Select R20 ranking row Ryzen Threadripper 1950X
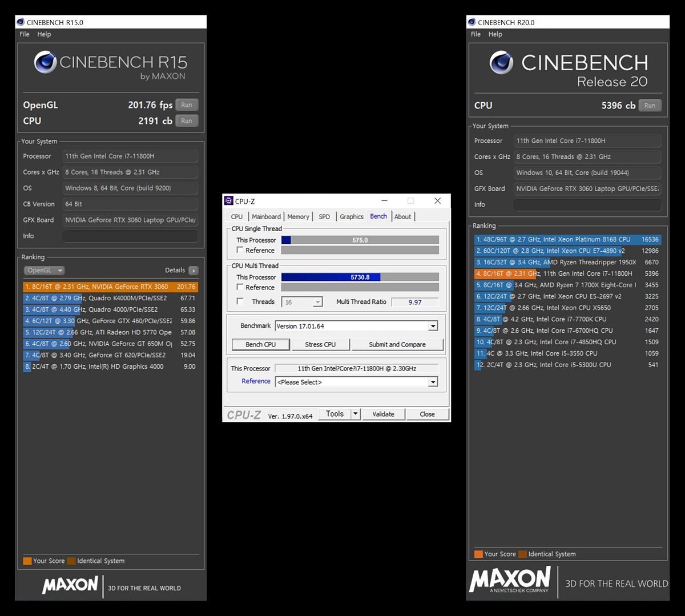 pos(567,262)
